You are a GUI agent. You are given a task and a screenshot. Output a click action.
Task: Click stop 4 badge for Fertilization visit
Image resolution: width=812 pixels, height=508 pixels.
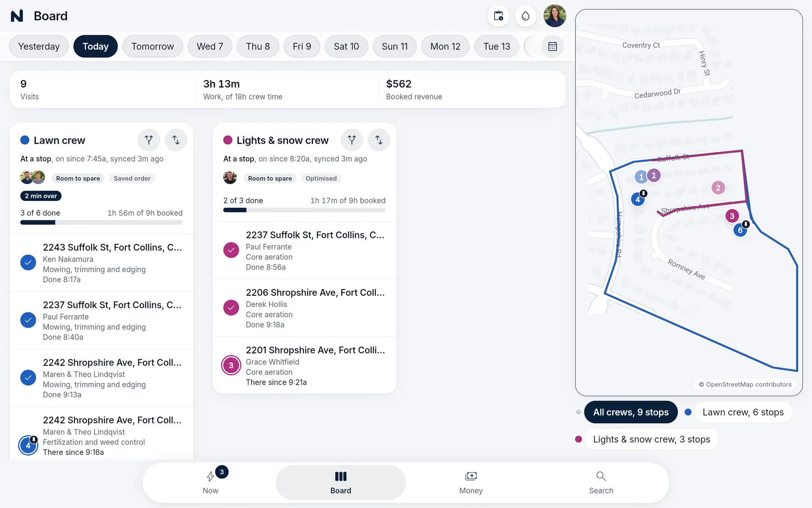click(28, 446)
